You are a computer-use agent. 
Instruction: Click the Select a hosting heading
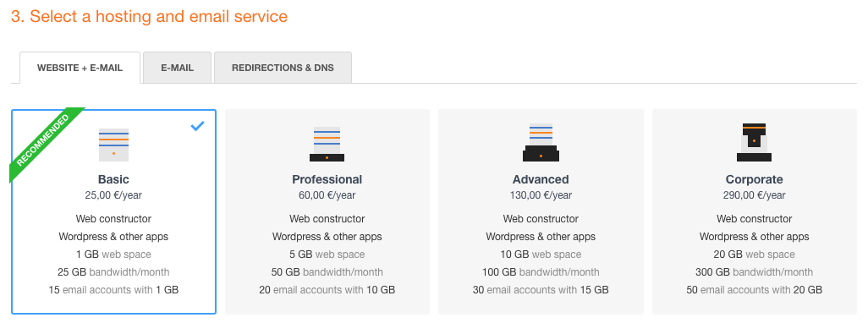coord(150,17)
